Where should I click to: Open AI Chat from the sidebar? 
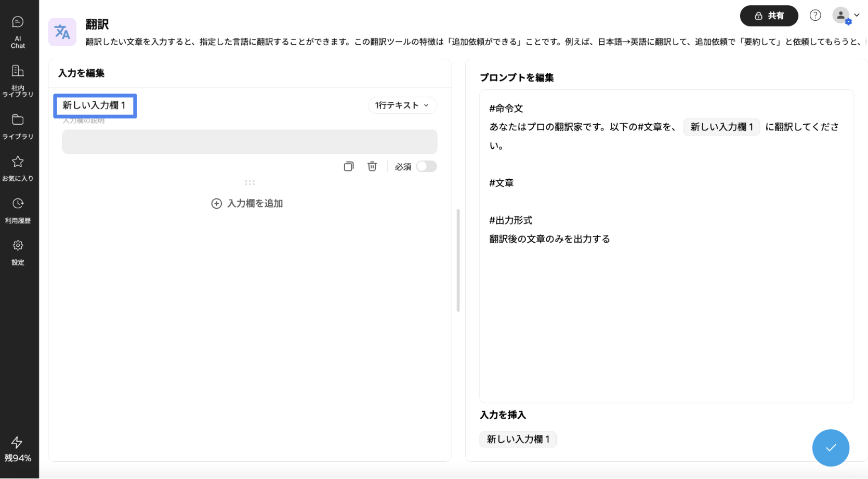point(18,31)
